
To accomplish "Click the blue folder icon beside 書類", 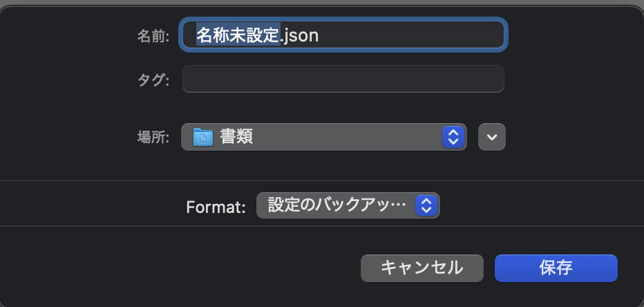I will [203, 137].
